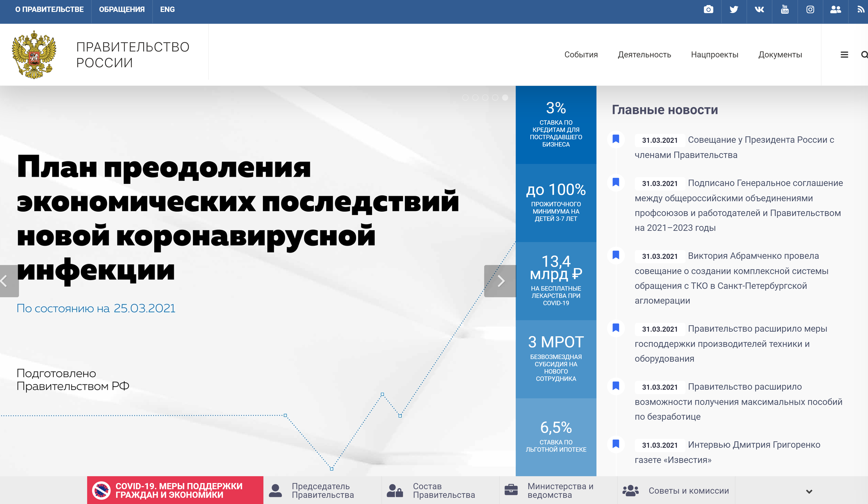Click bookmark icon beside господдержки производителей news
868x504 pixels.
[x=616, y=328]
